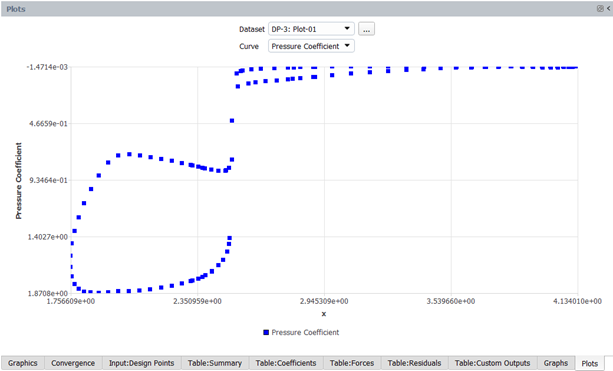Click the ellipsis button next to Dataset

(366, 29)
